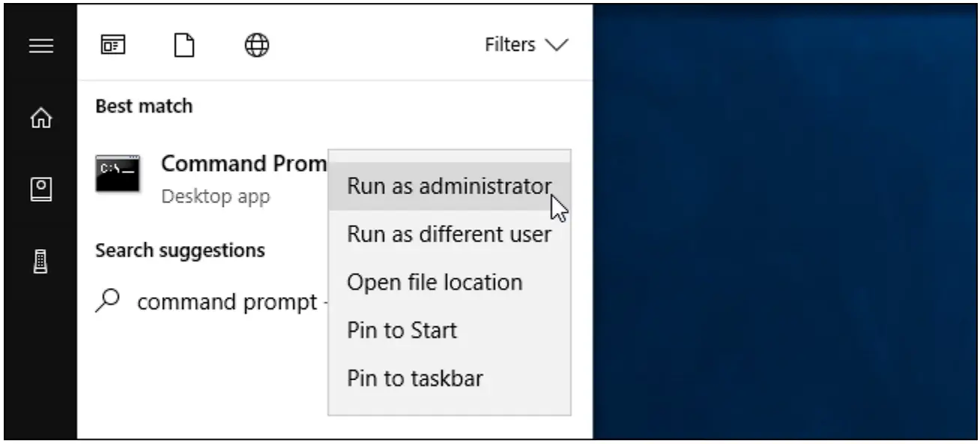Click the blue desktop wallpaper area
Screen dimensions: 980x444
[787, 225]
